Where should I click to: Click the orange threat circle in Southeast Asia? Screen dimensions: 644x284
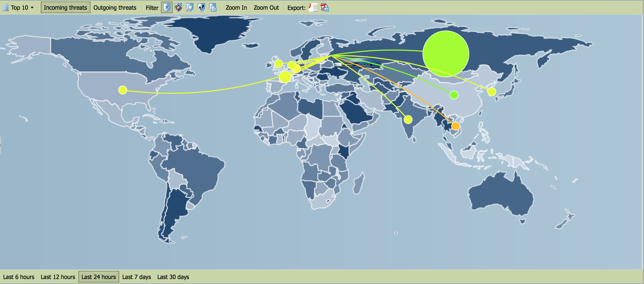(456, 126)
